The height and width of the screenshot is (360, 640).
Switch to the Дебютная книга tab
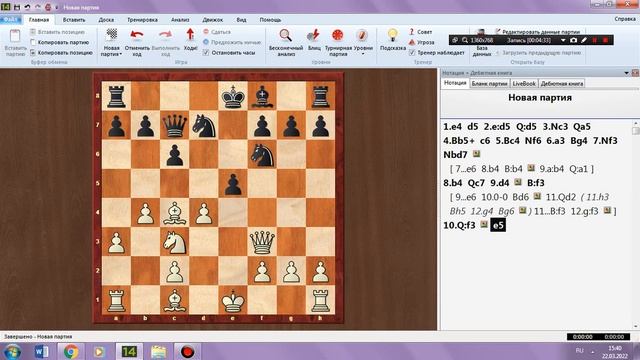pos(562,83)
